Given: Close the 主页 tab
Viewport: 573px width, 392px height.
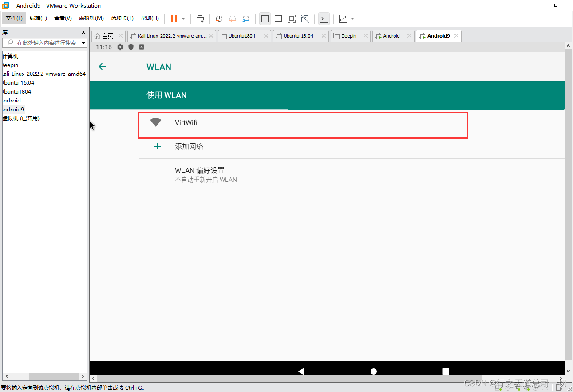Looking at the screenshot, I should click(120, 36).
